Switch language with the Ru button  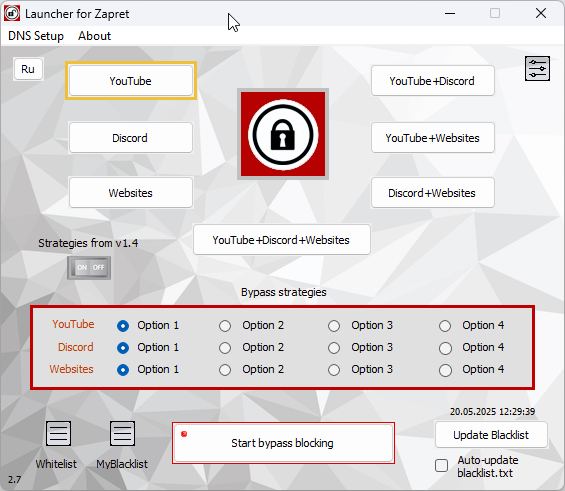coord(28,69)
